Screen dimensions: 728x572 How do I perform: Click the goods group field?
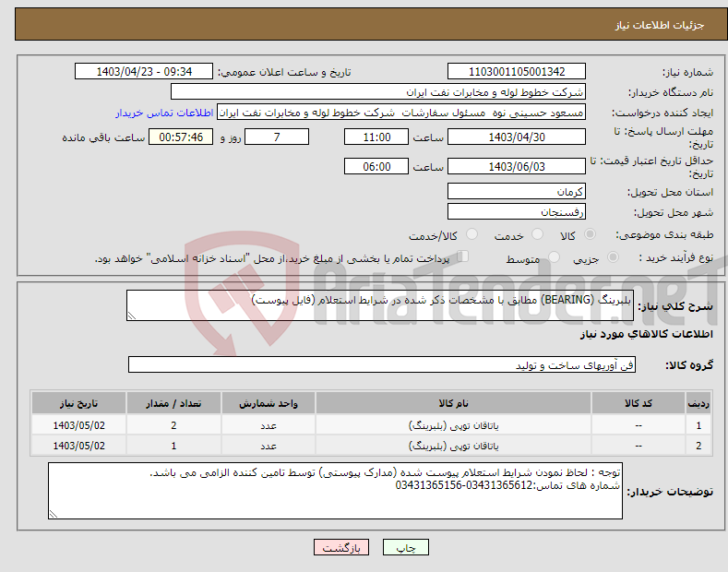pos(382,365)
